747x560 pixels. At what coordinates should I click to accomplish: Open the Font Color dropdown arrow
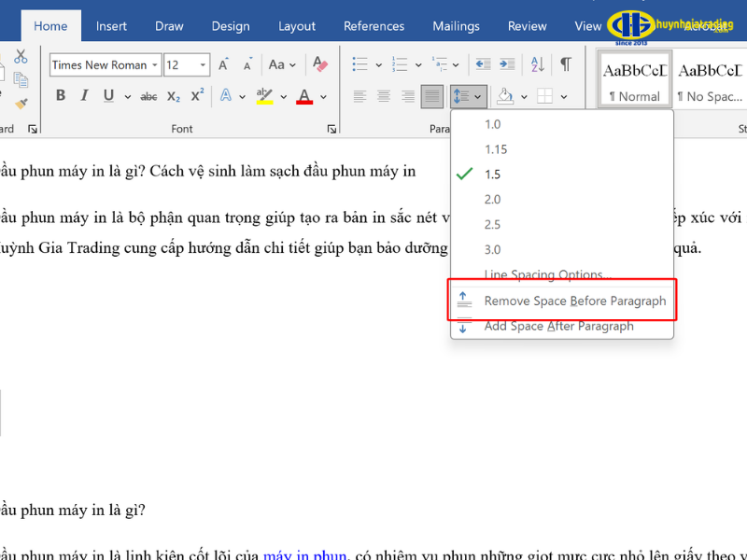pos(322,96)
